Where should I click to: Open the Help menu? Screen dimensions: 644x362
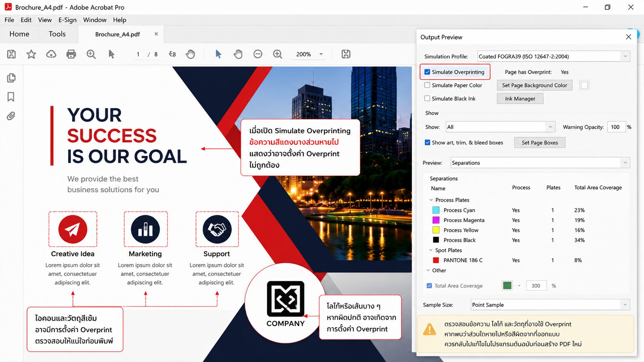tap(119, 20)
